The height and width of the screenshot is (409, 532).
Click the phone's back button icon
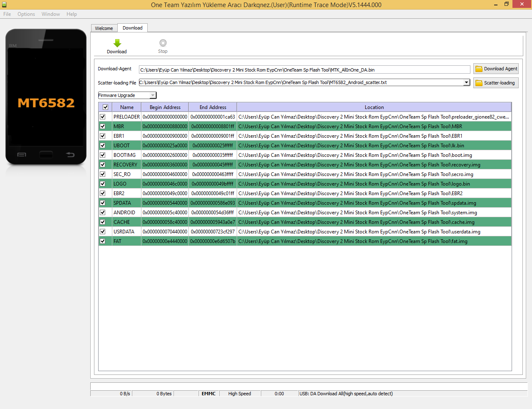click(70, 155)
